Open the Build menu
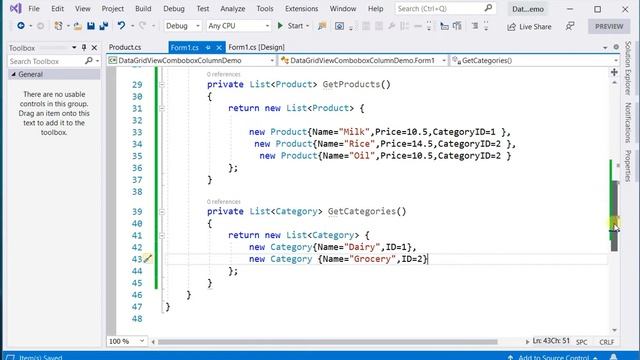640x360 pixels. pos(143,9)
